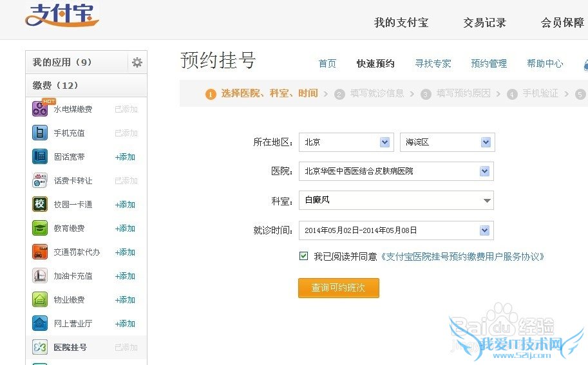Add the 物业缴费 app via +添加
The width and height of the screenshot is (588, 365).
click(125, 300)
